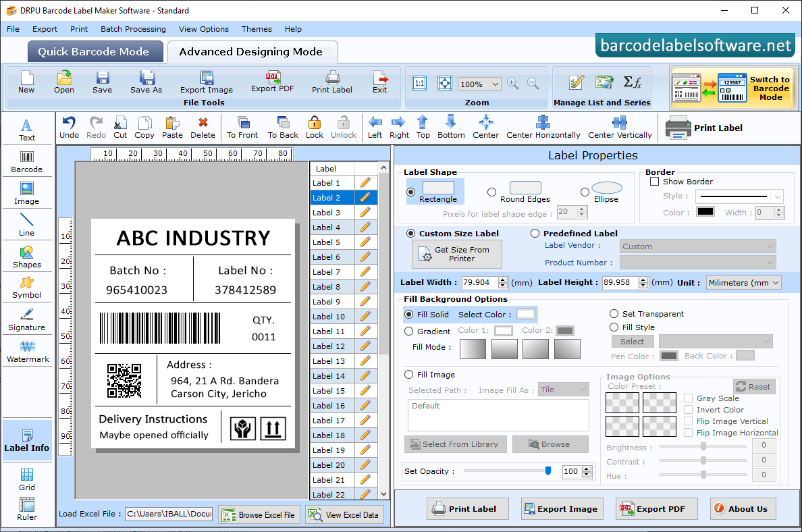Open the Image Fill As dropdown
The image size is (802, 532).
click(563, 390)
